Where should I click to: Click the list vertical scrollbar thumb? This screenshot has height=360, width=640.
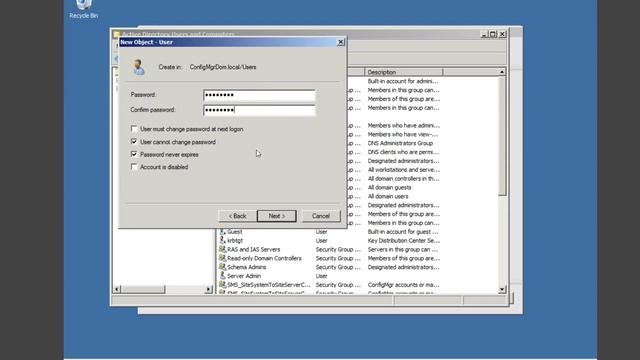tap(502, 136)
